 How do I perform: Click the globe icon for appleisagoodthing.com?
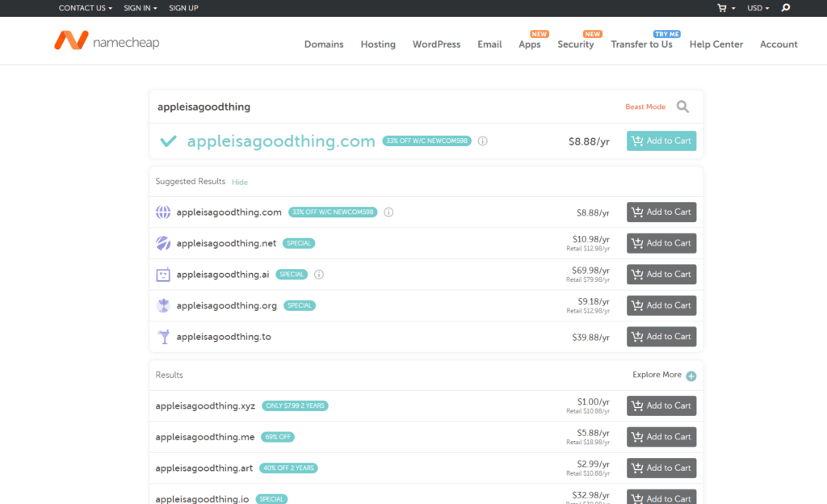(163, 212)
